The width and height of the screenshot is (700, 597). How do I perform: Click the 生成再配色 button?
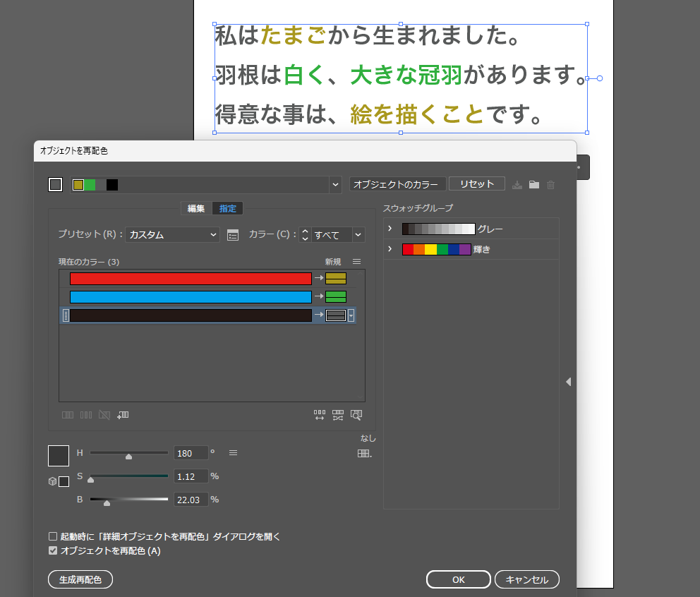coord(80,579)
